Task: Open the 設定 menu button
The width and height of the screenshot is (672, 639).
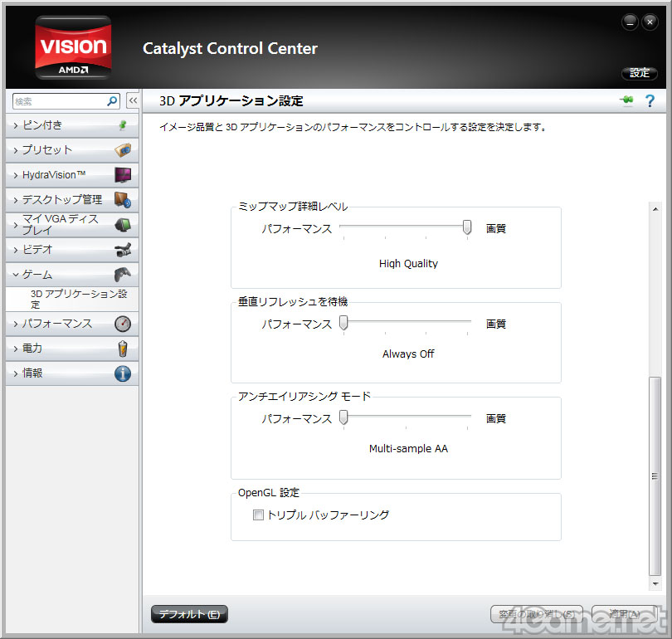Action: point(640,73)
